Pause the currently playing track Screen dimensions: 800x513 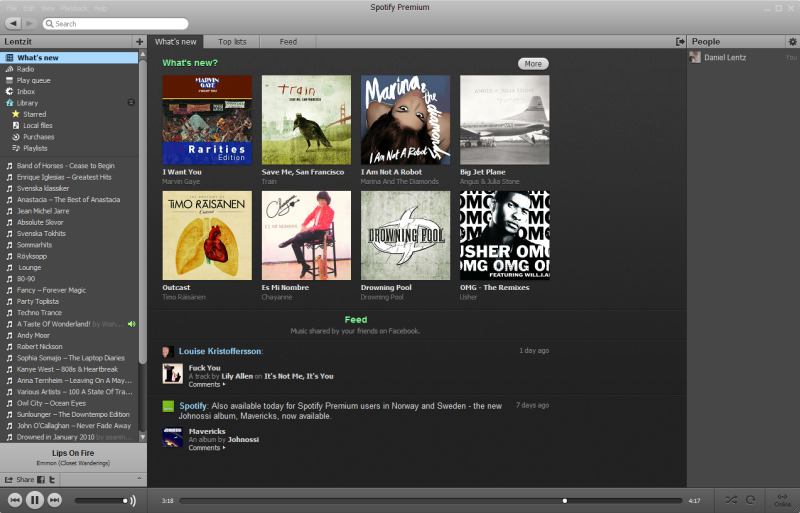[x=35, y=500]
